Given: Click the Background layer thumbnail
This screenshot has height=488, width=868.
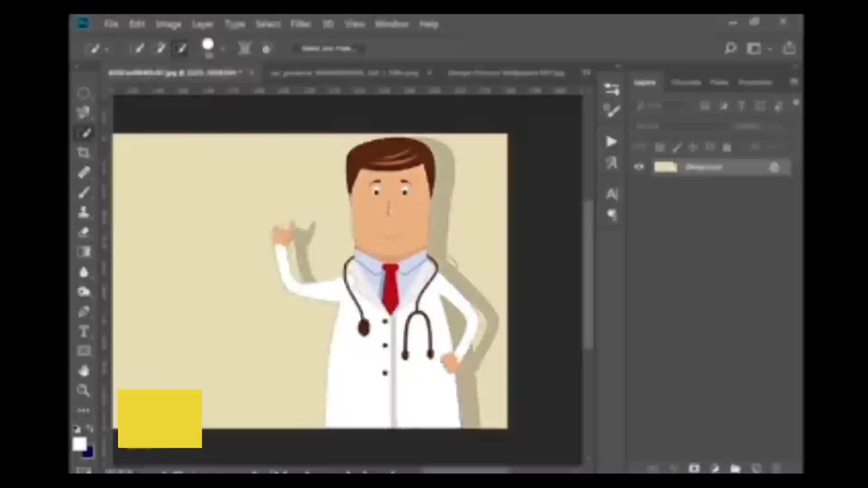Looking at the screenshot, I should click(665, 167).
